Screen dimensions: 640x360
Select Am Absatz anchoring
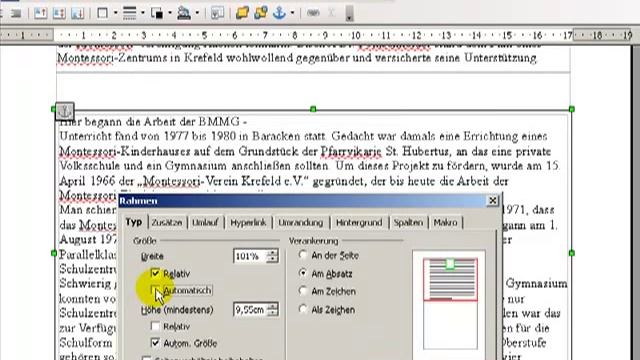coord(302,273)
